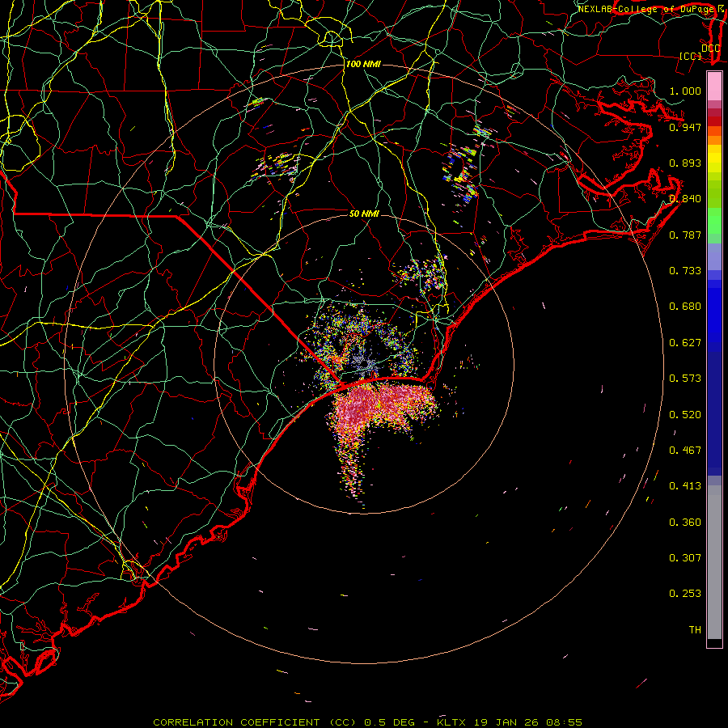This screenshot has height=728, width=728.
Task: Click the DCC product label
Action: [711, 49]
